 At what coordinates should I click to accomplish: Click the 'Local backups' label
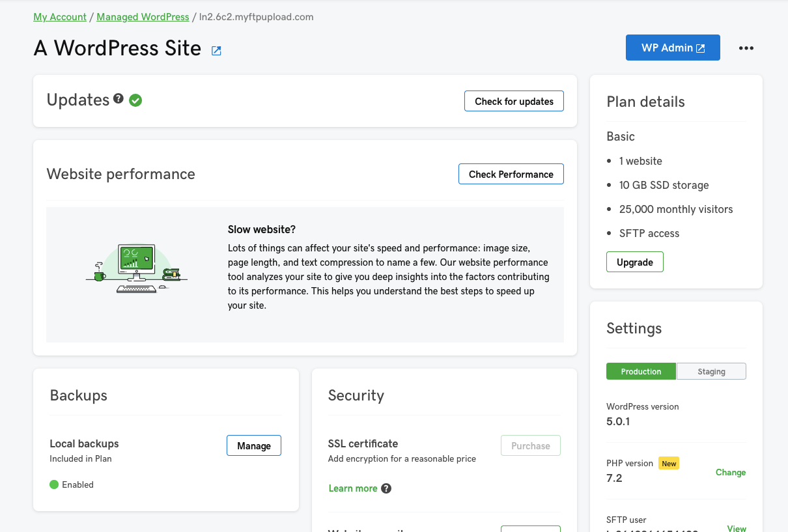pos(84,443)
